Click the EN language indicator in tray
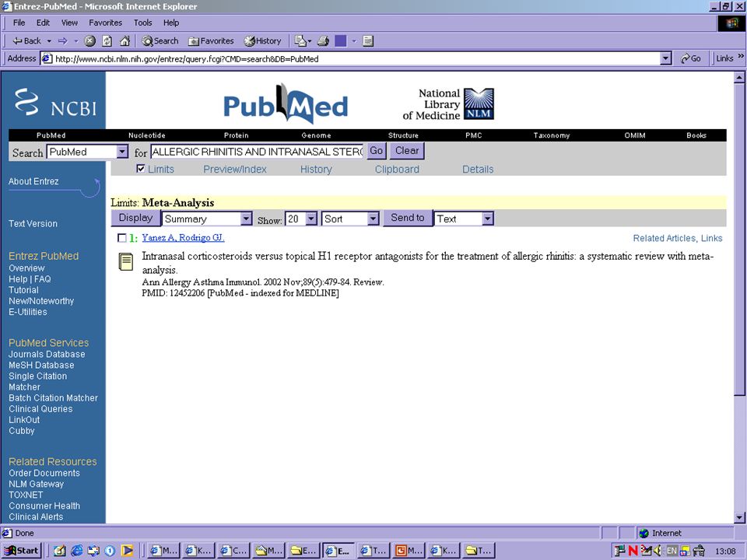This screenshot has width=747, height=560. coord(672,551)
